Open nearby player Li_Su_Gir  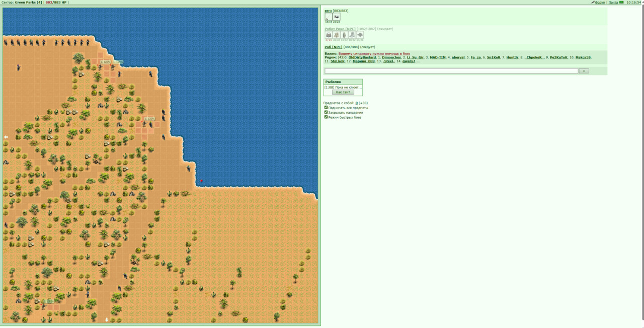coord(416,57)
